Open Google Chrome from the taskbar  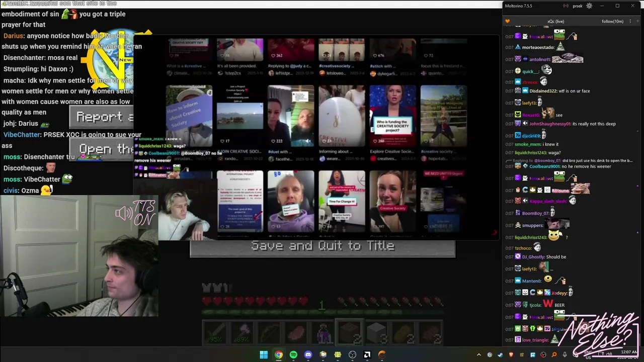pos(278,355)
